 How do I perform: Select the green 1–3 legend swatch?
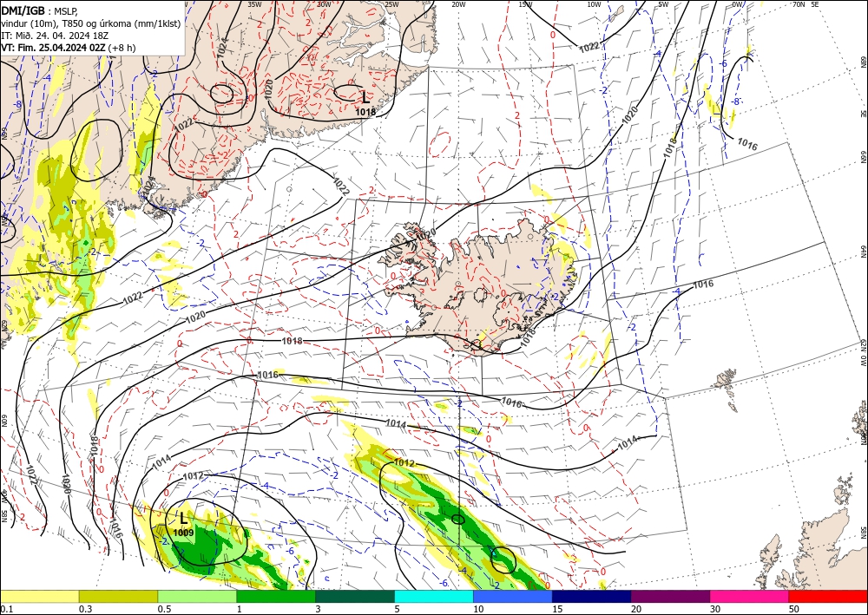[x=276, y=596]
